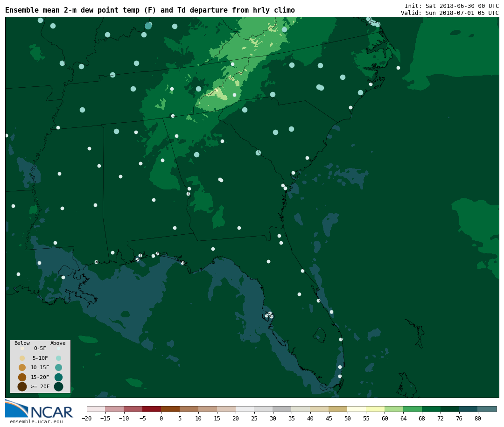
Task: Click the '-20' colorbar tick label
Action: [86, 418]
